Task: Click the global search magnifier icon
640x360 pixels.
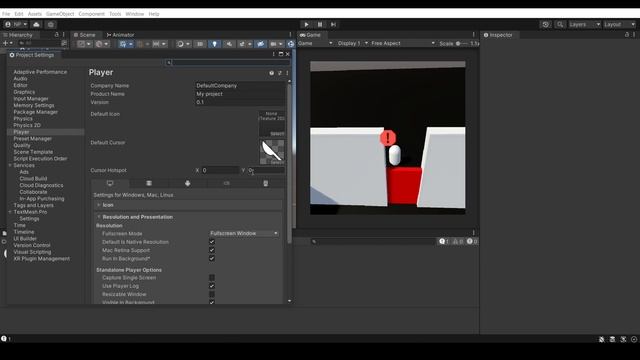Action: coord(560,24)
